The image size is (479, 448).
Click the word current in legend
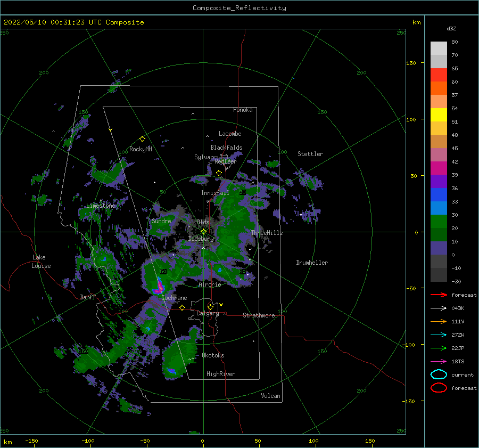pos(463,375)
